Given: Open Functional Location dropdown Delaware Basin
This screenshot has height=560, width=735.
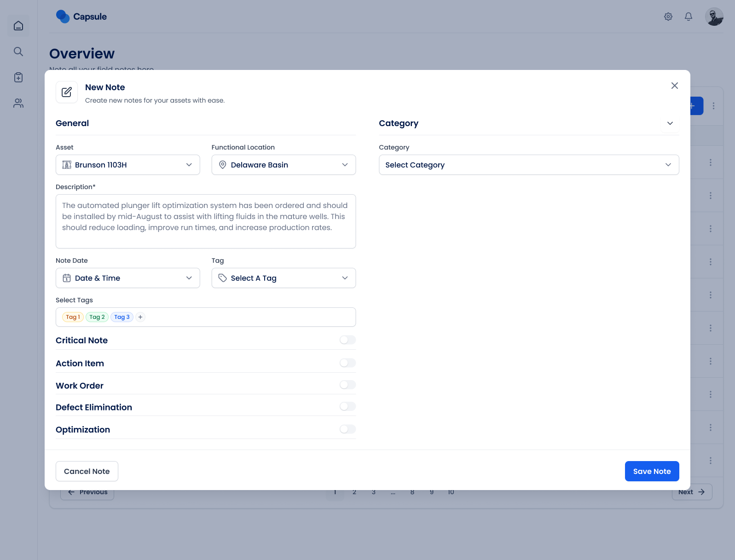Looking at the screenshot, I should (x=284, y=165).
